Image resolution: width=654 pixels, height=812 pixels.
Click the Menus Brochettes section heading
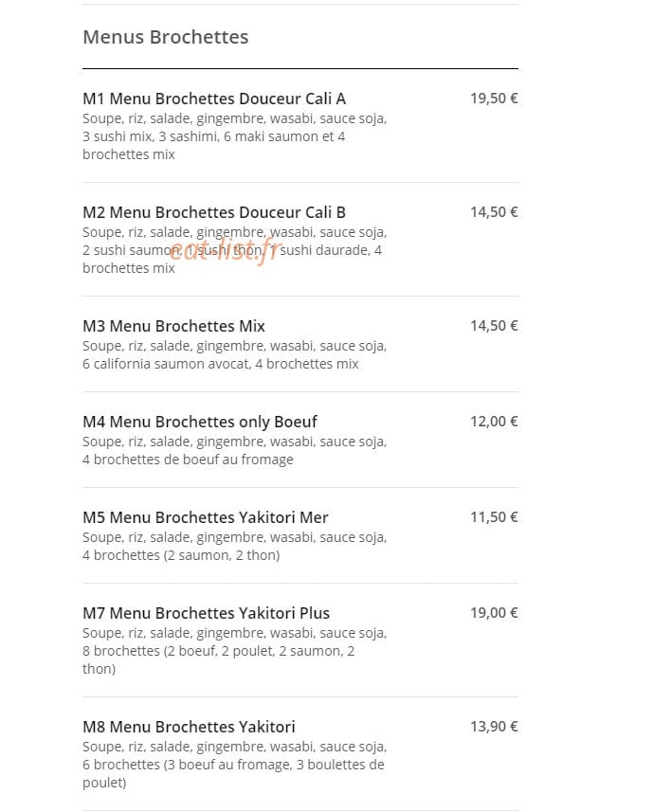pos(165,37)
